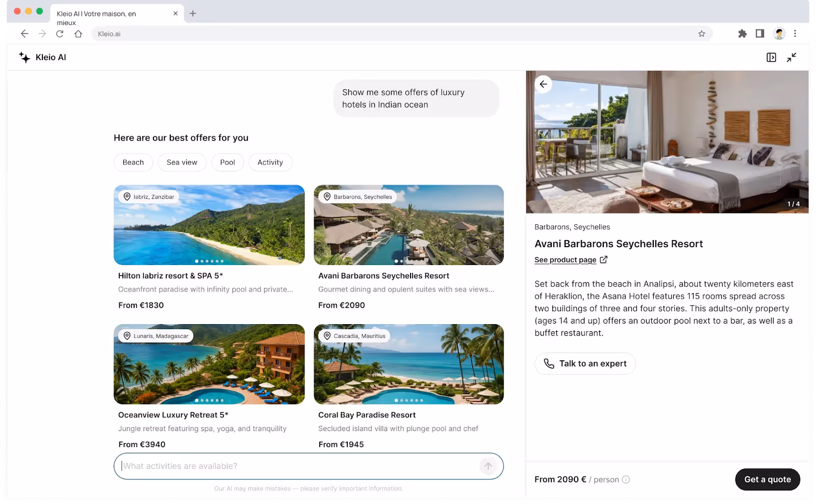816x504 pixels.
Task: Open the browser side panel icon
Action: point(760,34)
